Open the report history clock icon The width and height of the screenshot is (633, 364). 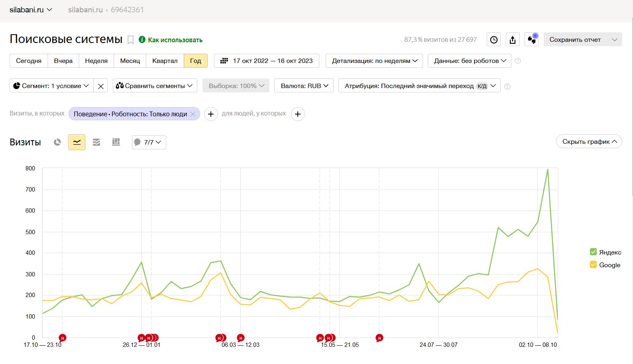pyautogui.click(x=493, y=39)
